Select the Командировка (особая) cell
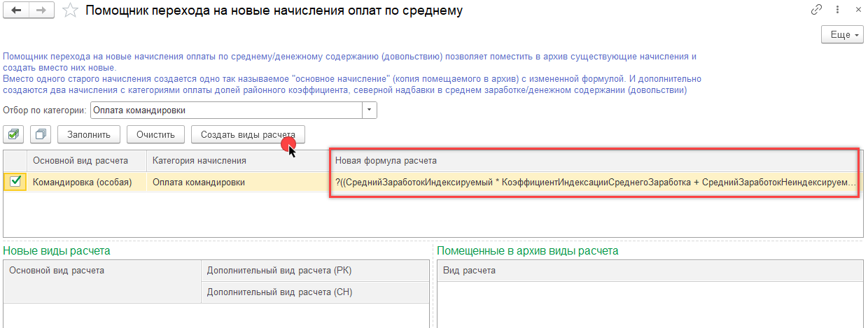Image resolution: width=868 pixels, height=328 pixels. click(87, 183)
